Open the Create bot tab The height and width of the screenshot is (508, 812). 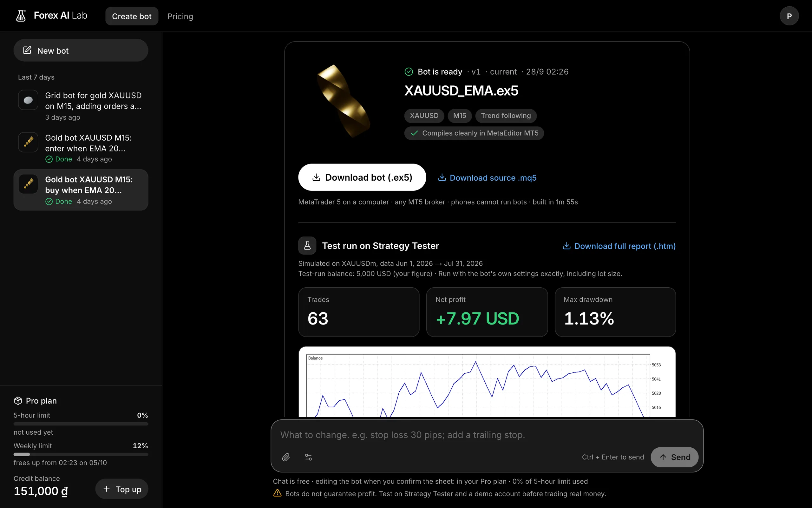click(x=132, y=16)
